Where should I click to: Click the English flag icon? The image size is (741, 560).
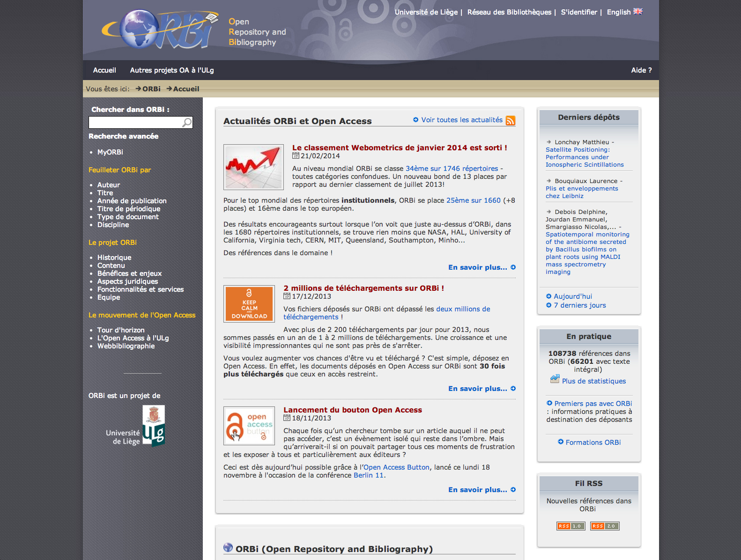tap(638, 12)
